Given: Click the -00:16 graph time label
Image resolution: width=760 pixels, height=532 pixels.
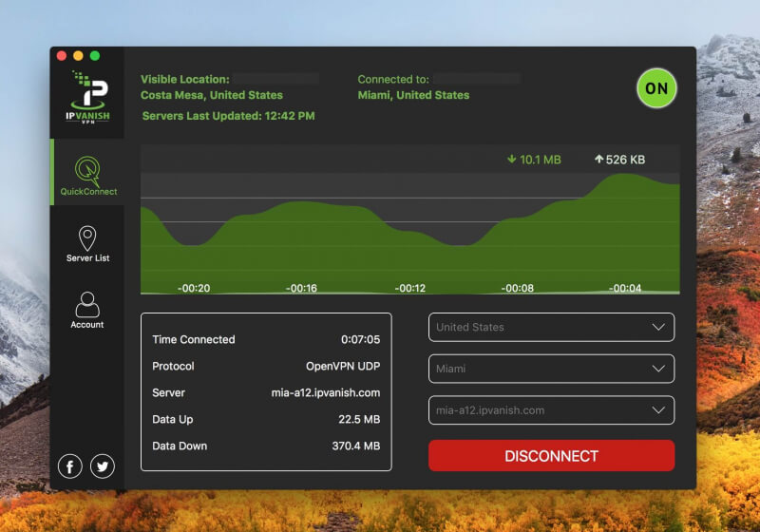Looking at the screenshot, I should pos(301,288).
